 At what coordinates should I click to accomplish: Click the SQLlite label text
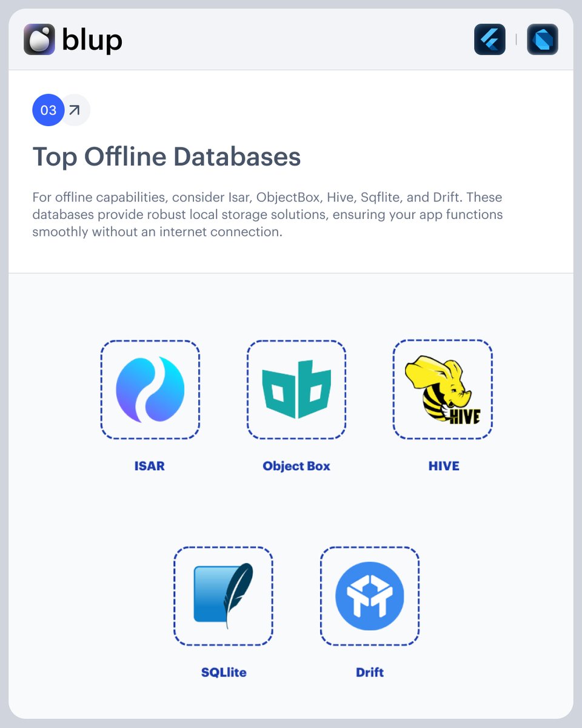pyautogui.click(x=224, y=672)
